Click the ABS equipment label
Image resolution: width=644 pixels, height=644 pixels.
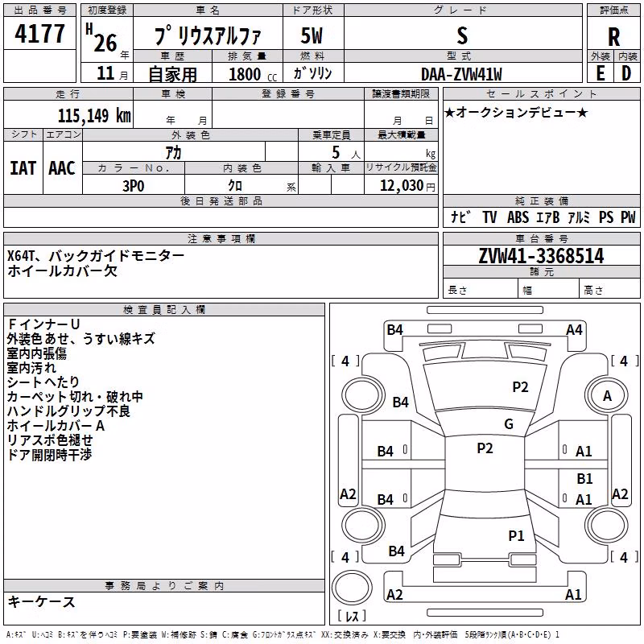coord(518,217)
